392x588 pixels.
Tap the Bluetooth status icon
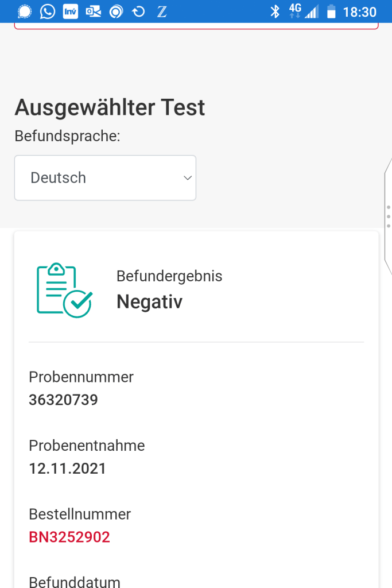[x=275, y=11]
